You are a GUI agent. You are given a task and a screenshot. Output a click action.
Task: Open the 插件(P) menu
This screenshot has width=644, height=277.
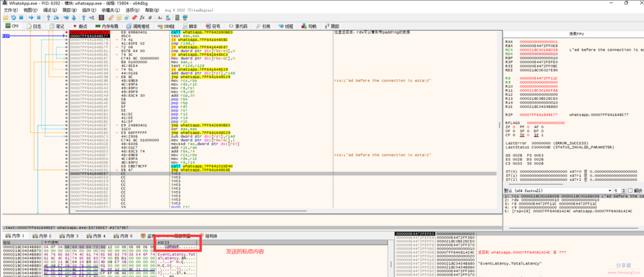click(x=89, y=10)
